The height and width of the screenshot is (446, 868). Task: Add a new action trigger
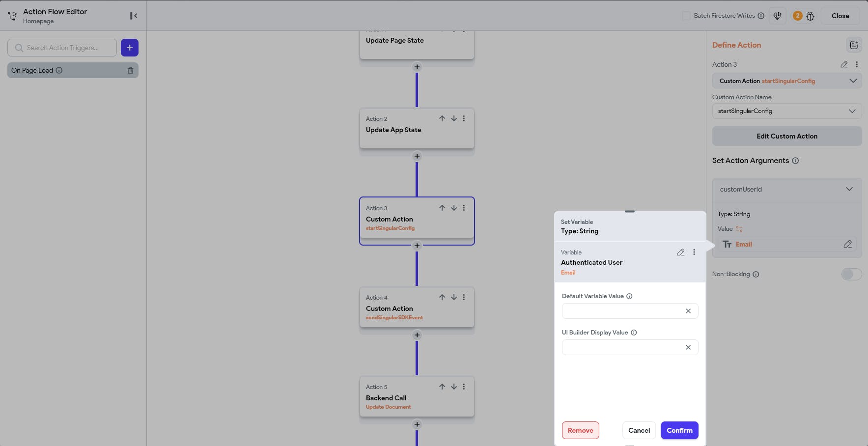130,48
